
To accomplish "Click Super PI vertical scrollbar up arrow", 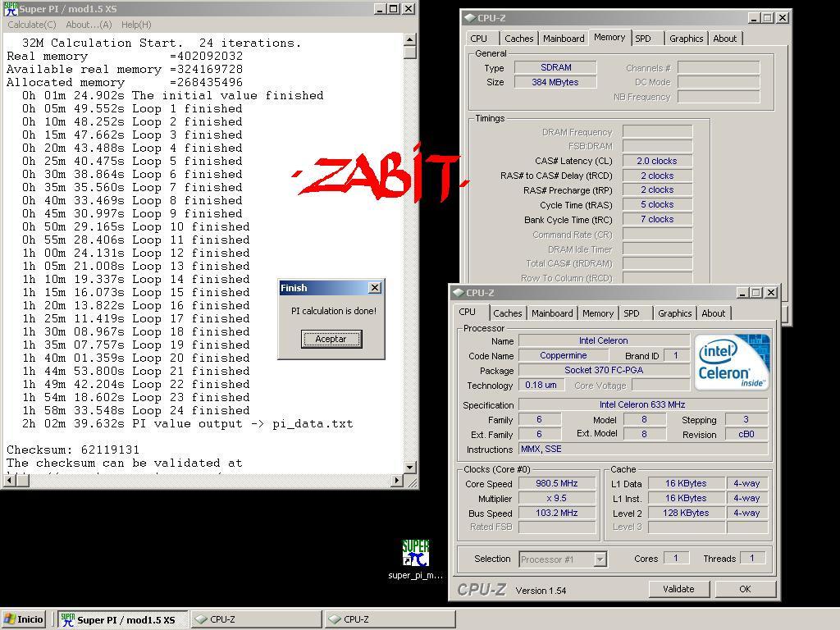I will point(410,39).
